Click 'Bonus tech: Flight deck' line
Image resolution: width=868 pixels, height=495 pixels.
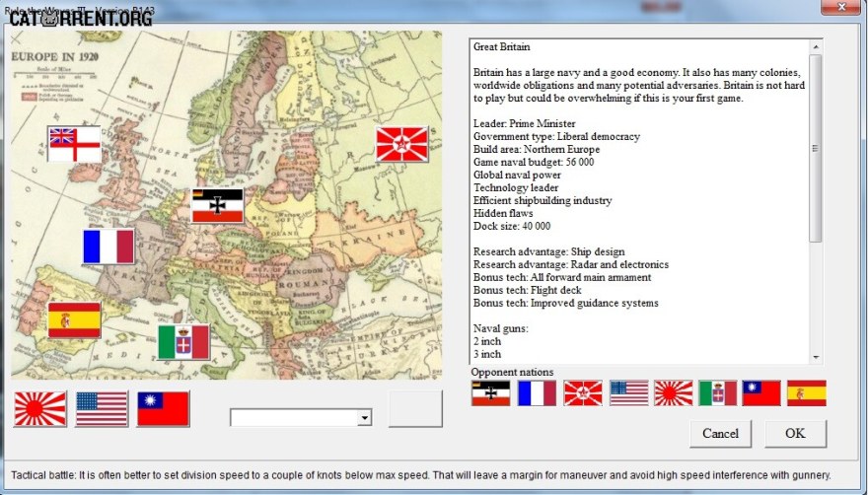528,290
